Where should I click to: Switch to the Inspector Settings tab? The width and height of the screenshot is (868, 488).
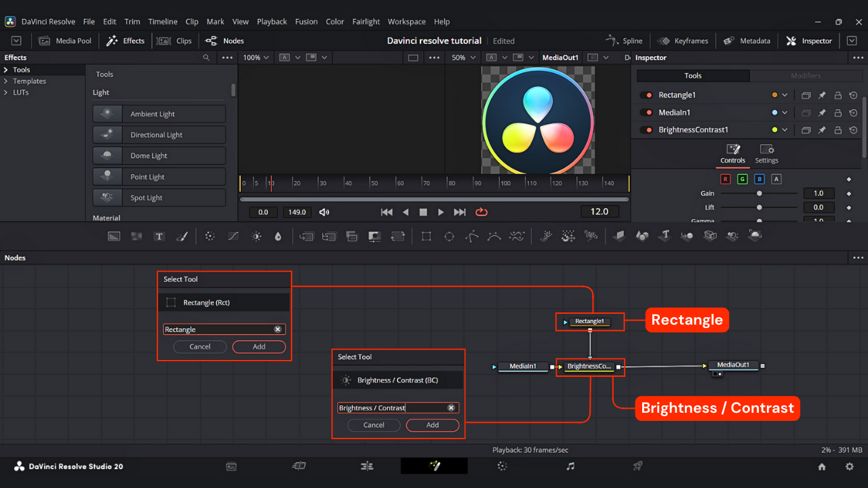click(x=766, y=154)
